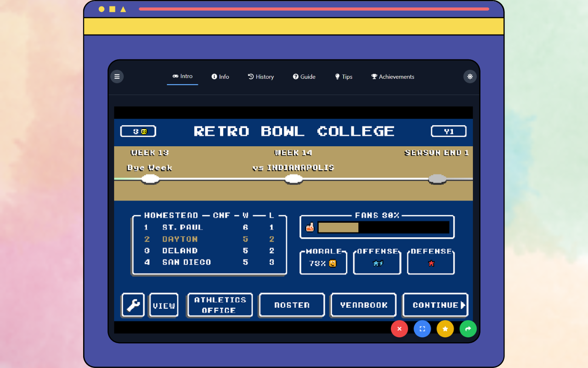The height and width of the screenshot is (368, 588).
Task: Select the Week 14 timeline marker
Action: click(294, 179)
